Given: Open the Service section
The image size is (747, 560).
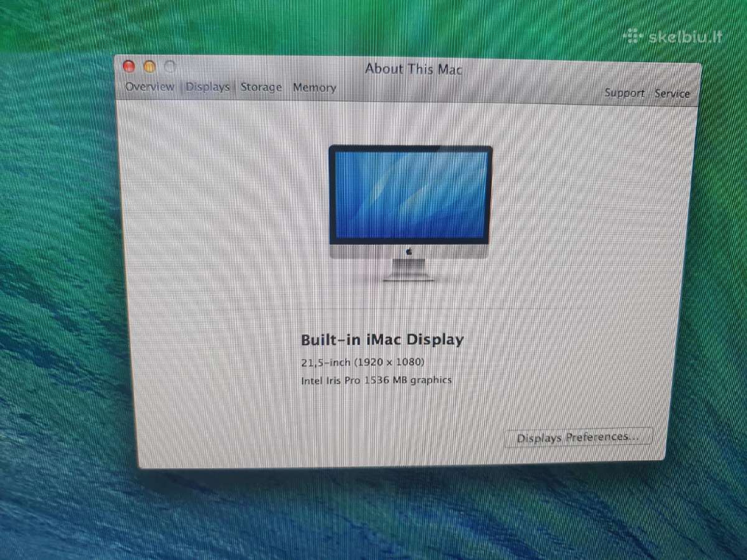Looking at the screenshot, I should tap(672, 94).
